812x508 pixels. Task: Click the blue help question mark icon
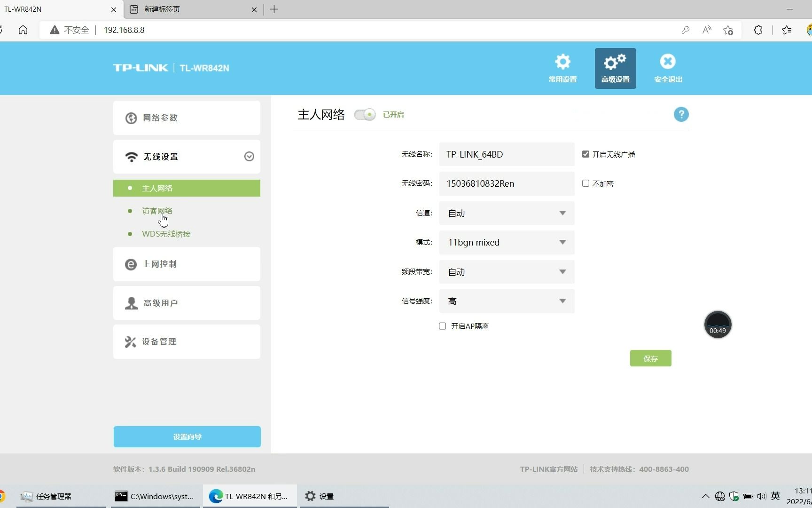tap(681, 114)
